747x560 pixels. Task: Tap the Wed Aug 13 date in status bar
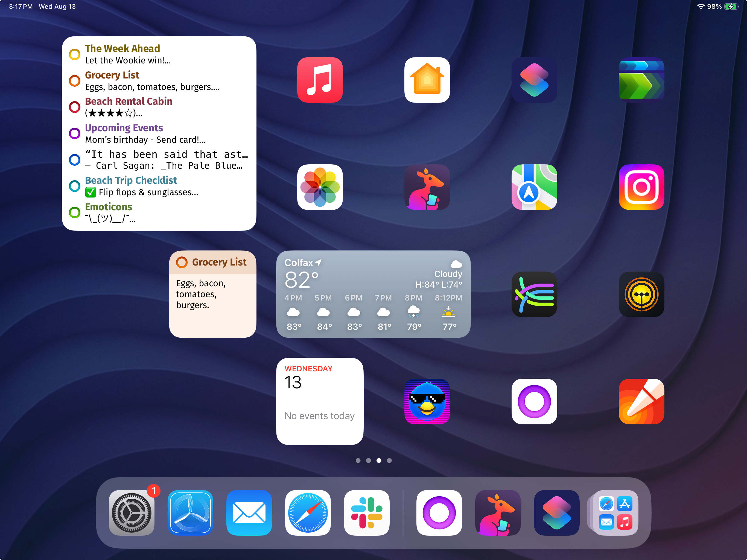coord(57,6)
